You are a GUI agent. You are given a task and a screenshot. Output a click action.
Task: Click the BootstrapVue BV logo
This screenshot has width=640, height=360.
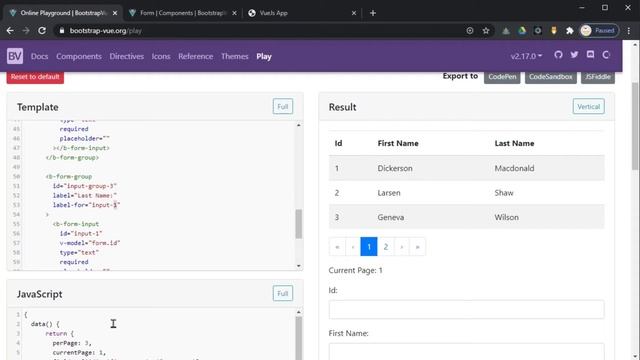click(x=15, y=56)
